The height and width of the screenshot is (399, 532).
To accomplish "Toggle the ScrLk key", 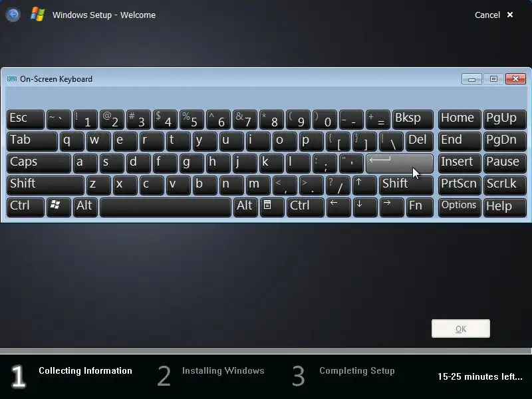I will 505,186.
